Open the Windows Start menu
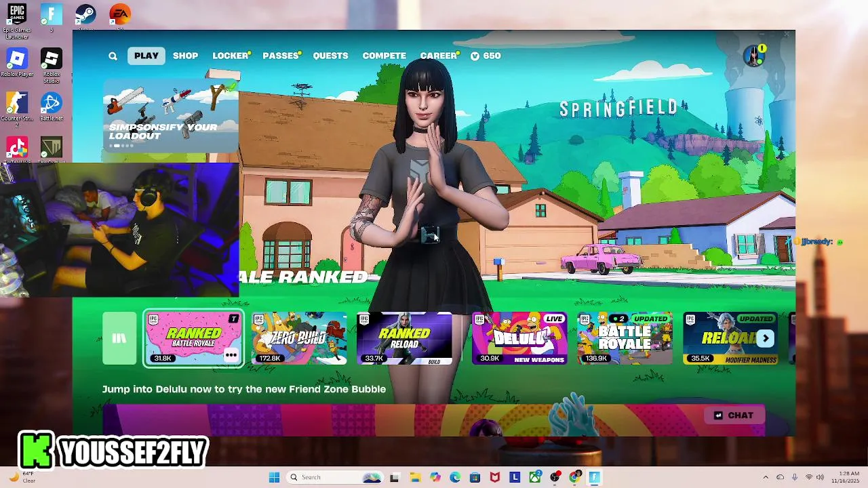The height and width of the screenshot is (488, 868). pyautogui.click(x=274, y=477)
